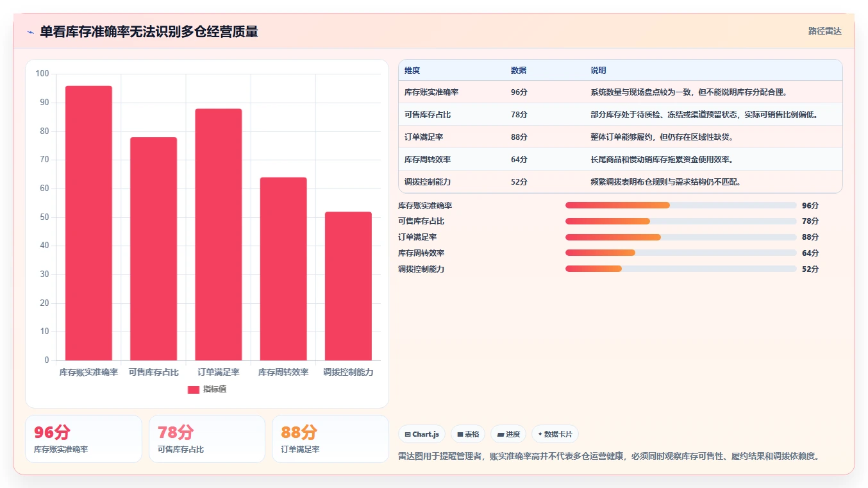Click the 调拨控制能力 bar in the chart
The width and height of the screenshot is (868, 488).
(x=348, y=286)
